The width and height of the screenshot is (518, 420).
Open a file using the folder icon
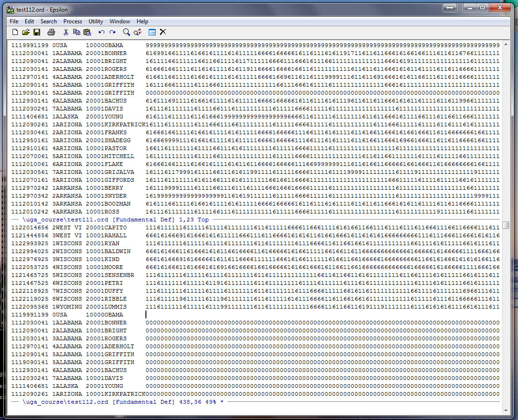[x=26, y=32]
